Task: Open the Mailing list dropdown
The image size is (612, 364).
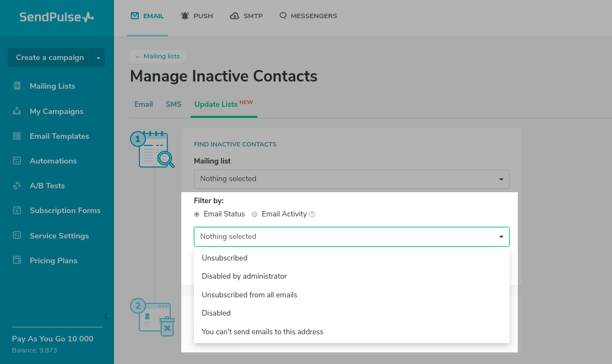Action: (x=351, y=179)
